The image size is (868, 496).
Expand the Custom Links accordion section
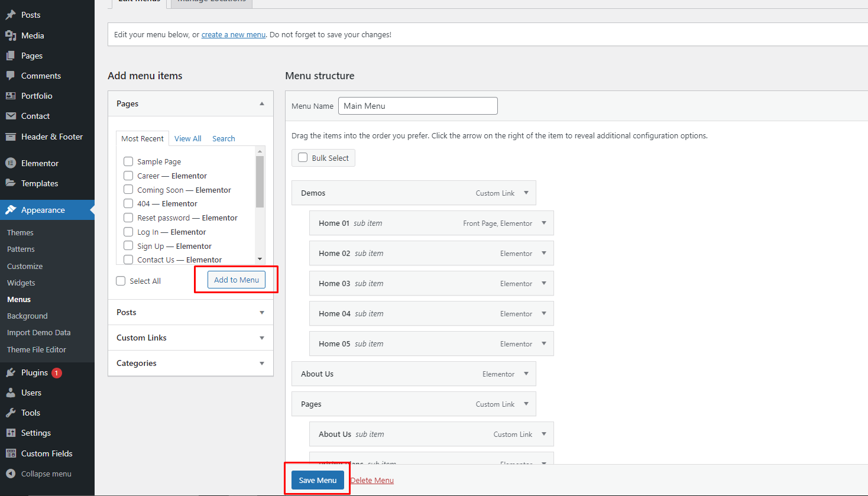click(x=190, y=338)
